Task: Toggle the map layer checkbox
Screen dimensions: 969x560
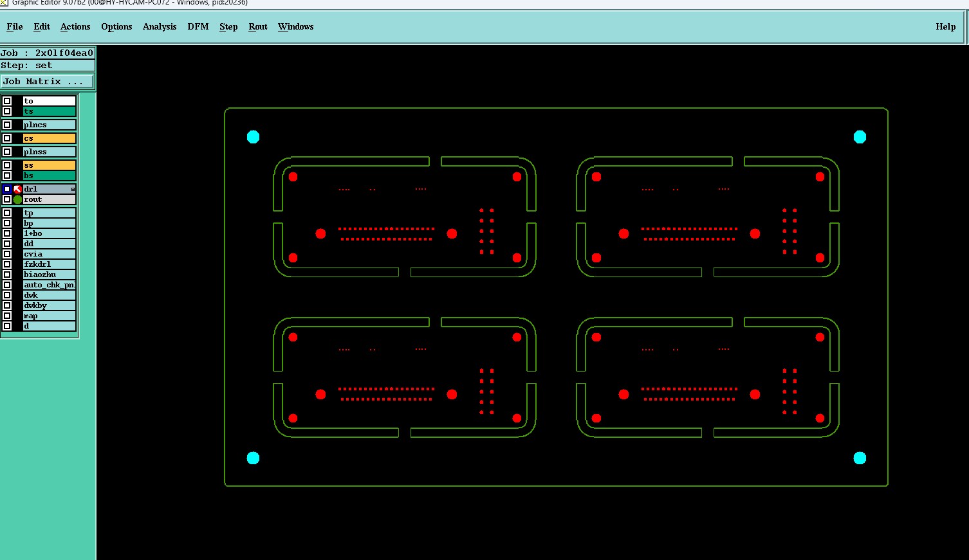Action: (7, 316)
